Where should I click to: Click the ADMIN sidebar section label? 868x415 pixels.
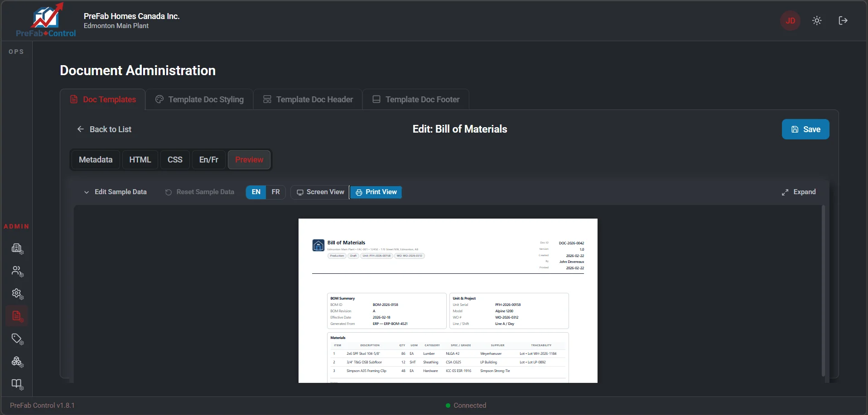tap(16, 226)
